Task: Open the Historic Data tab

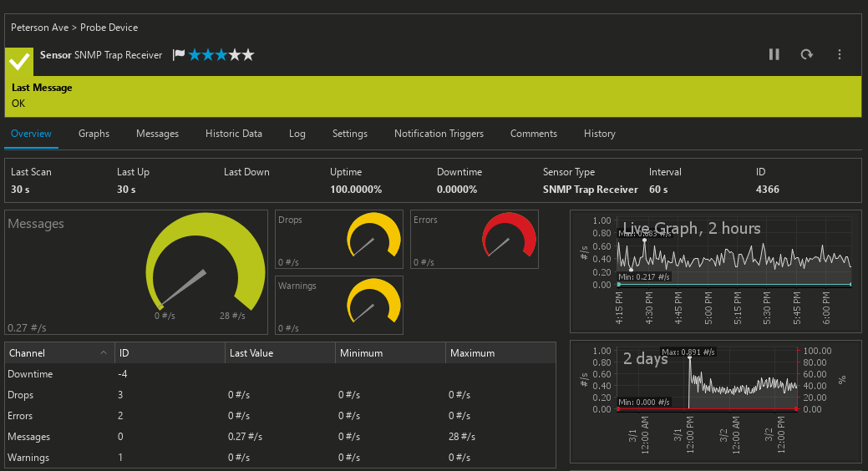Action: pos(234,134)
